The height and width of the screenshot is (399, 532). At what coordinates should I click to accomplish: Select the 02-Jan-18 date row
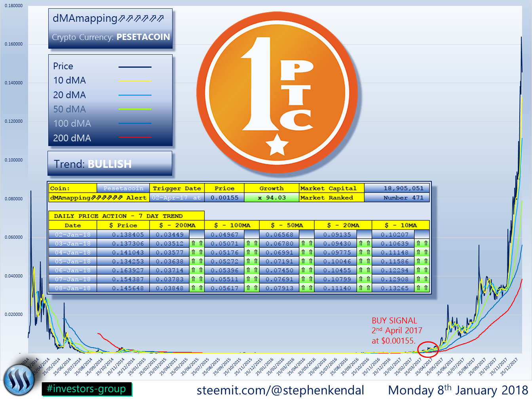pyautogui.click(x=73, y=234)
